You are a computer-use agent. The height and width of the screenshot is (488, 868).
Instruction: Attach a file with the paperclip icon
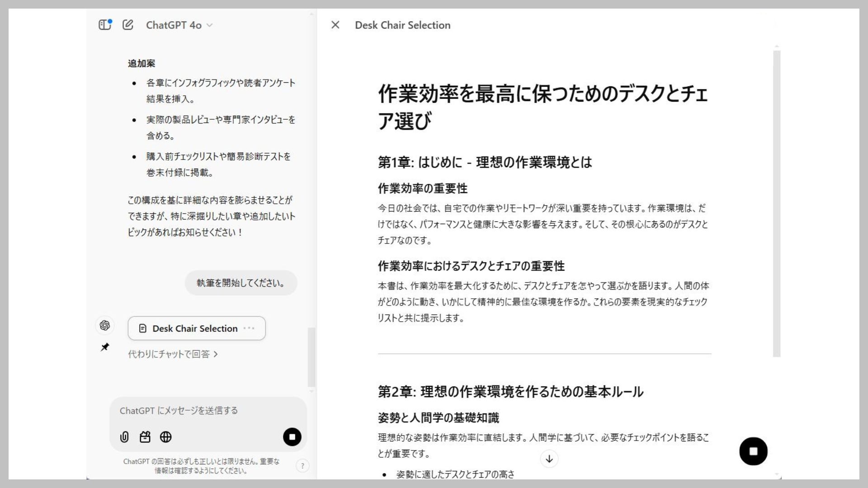point(124,437)
